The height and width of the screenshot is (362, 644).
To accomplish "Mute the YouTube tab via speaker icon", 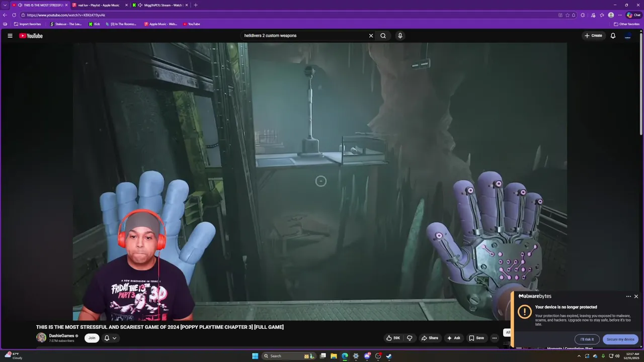I will 20,5.
